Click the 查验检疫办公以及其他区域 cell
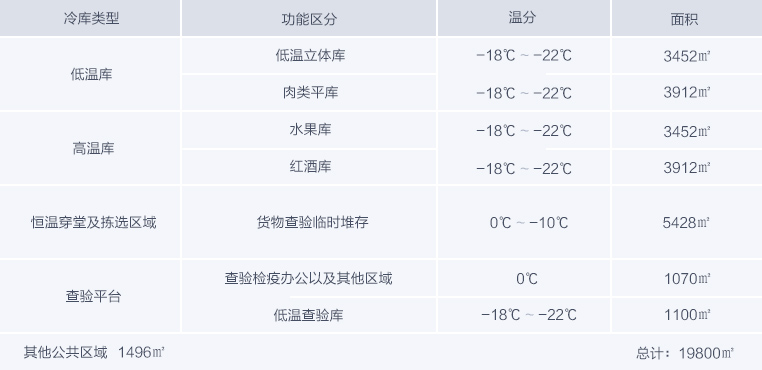The width and height of the screenshot is (762, 370). (x=309, y=278)
